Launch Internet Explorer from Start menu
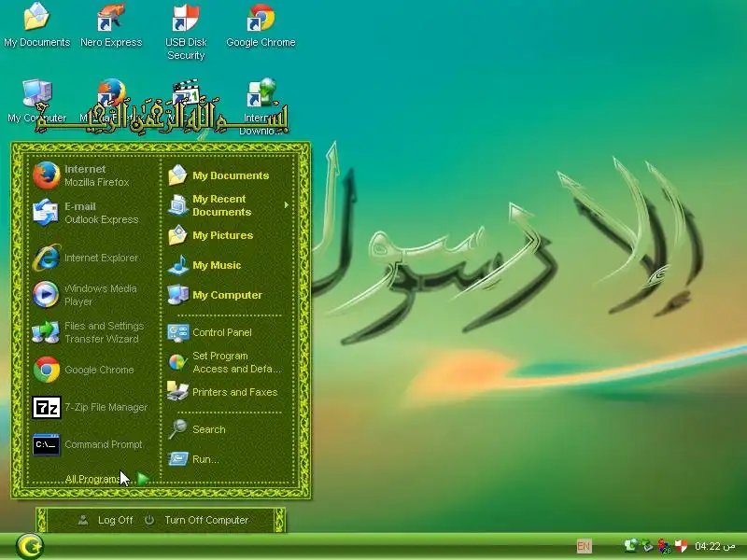This screenshot has width=747, height=560. click(x=46, y=258)
